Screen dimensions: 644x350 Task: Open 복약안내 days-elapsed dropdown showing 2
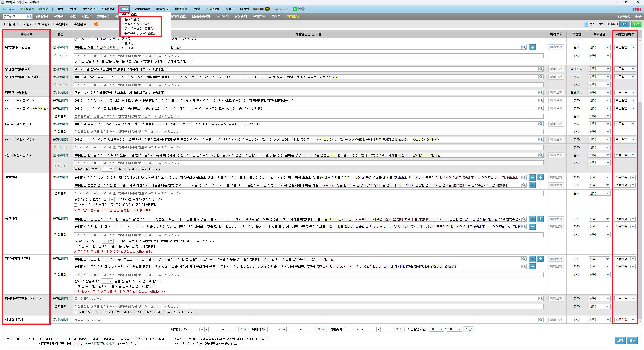tap(109, 200)
